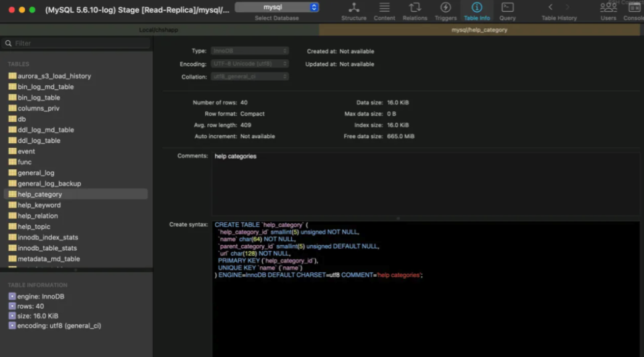The image size is (644, 357).
Task: Select the innodb_table_stats table row
Action: pyautogui.click(x=76, y=248)
